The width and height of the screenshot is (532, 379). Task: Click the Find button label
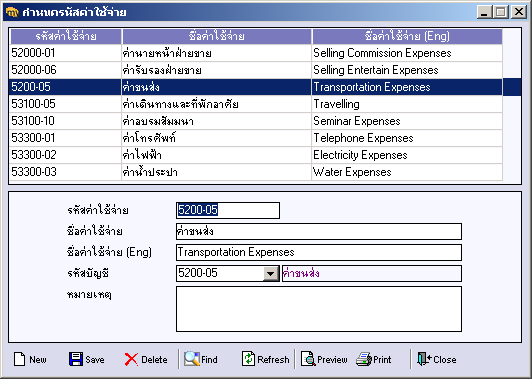point(209,360)
